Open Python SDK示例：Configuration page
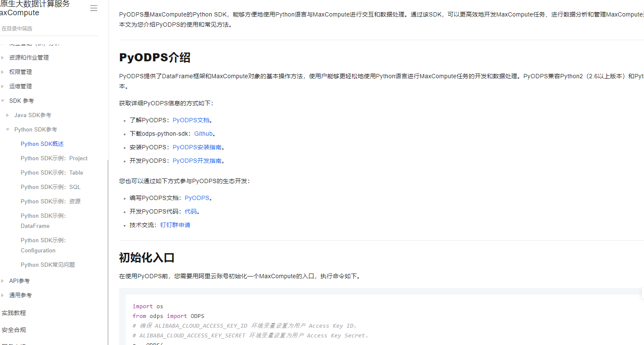644x345 pixels. [43, 245]
